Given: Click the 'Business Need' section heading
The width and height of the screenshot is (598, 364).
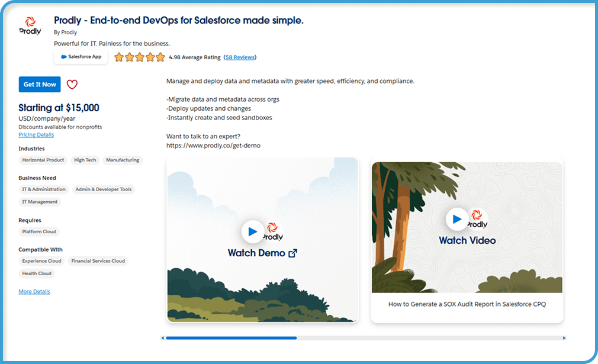Looking at the screenshot, I should tap(37, 178).
